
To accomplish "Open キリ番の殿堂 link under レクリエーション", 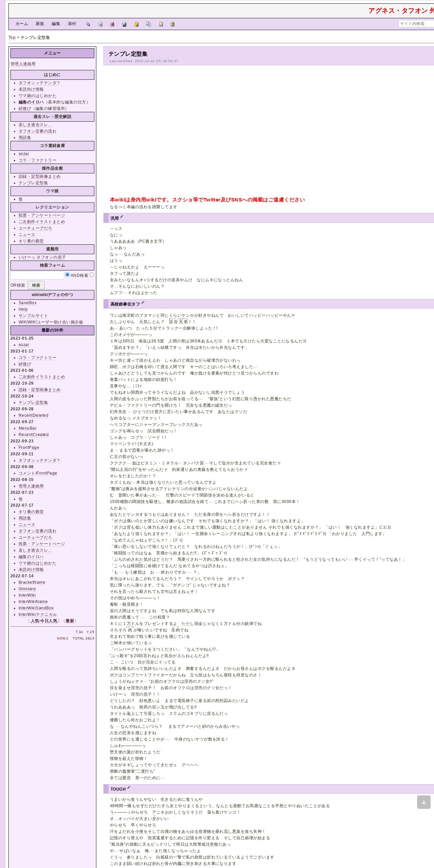I will coord(31,241).
